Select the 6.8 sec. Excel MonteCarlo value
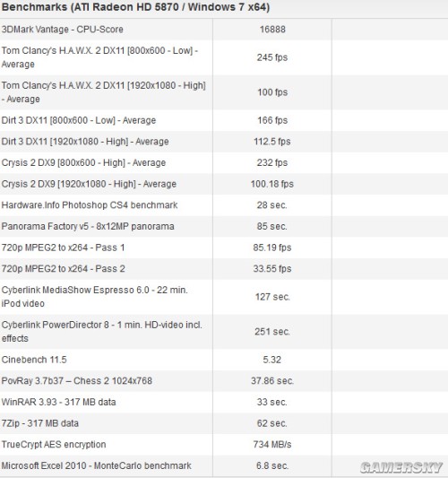 pyautogui.click(x=272, y=465)
